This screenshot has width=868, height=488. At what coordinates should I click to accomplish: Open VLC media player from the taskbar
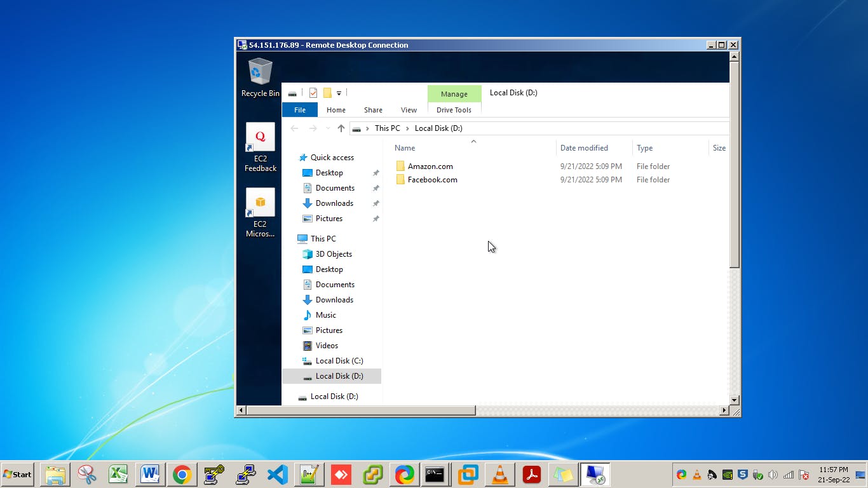pyautogui.click(x=500, y=475)
